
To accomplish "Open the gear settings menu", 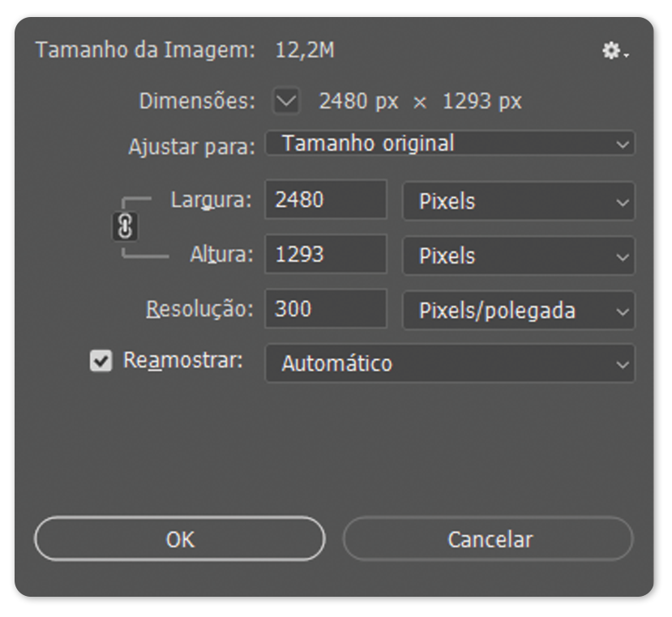I will click(614, 51).
